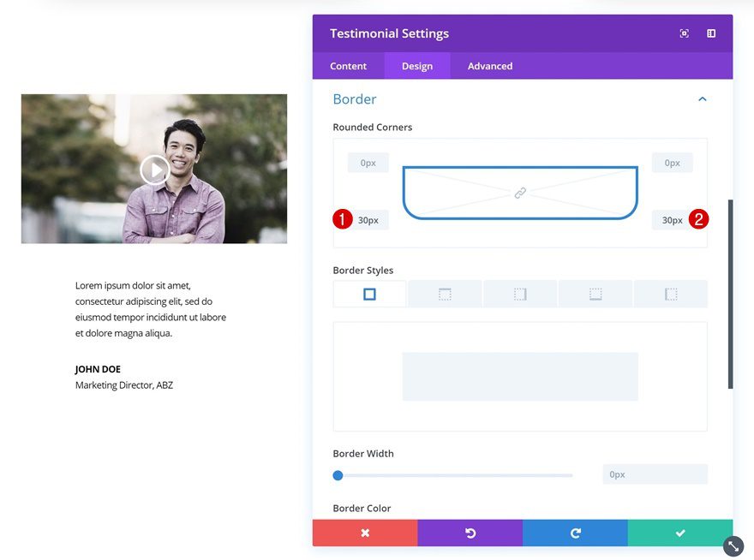Select the solid all-sides border style

click(x=369, y=293)
